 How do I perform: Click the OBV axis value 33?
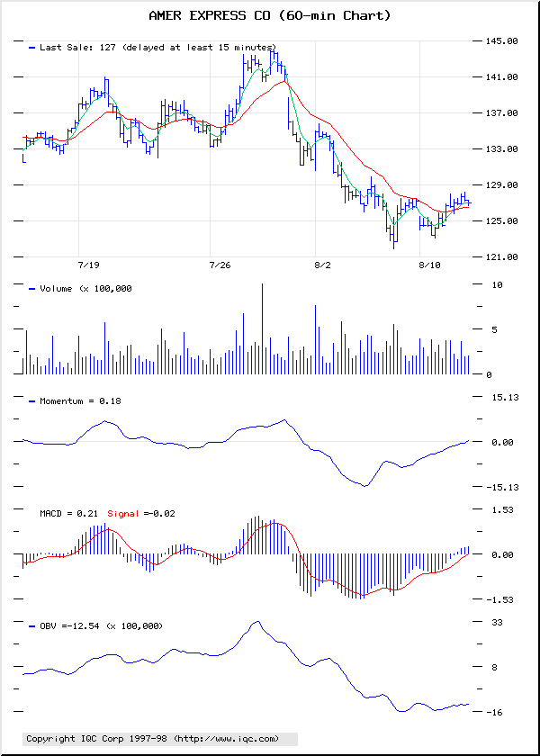(x=497, y=622)
